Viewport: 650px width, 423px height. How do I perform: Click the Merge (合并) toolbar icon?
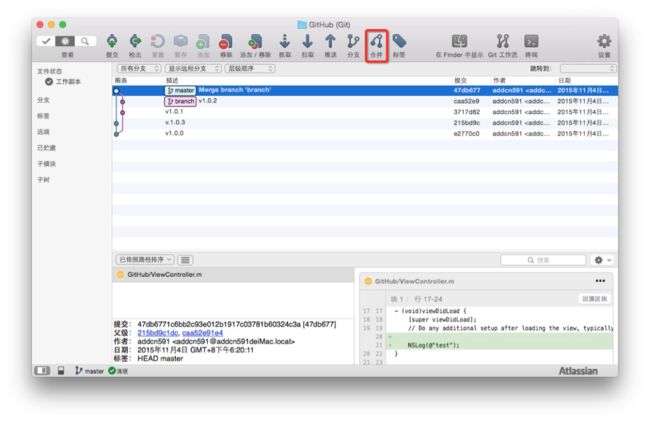click(x=376, y=41)
